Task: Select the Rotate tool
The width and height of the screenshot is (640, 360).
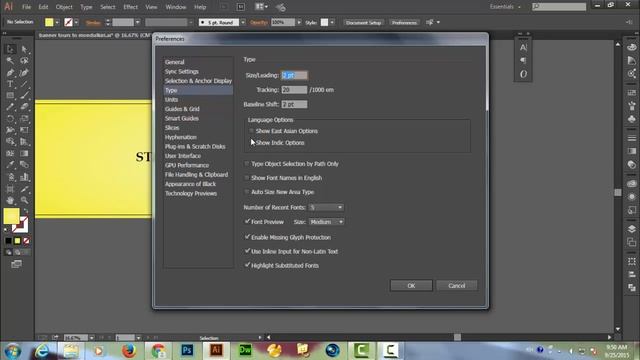Action: tap(10, 119)
